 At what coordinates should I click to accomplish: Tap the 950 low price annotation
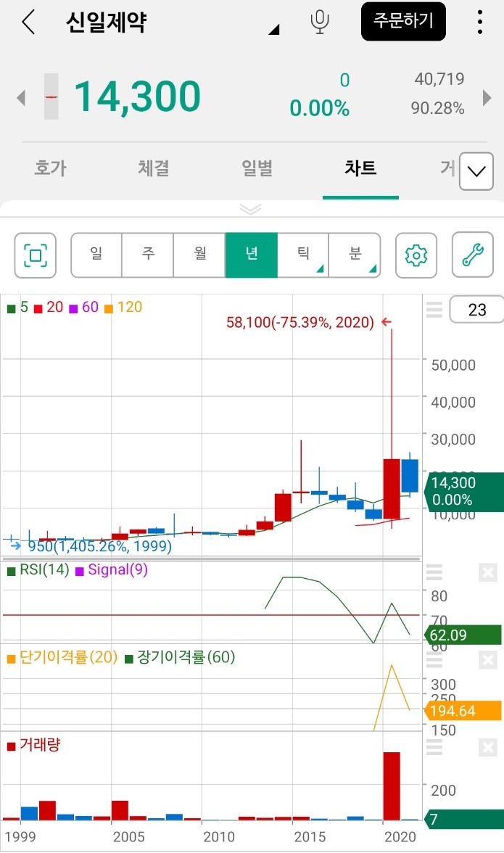click(100, 546)
